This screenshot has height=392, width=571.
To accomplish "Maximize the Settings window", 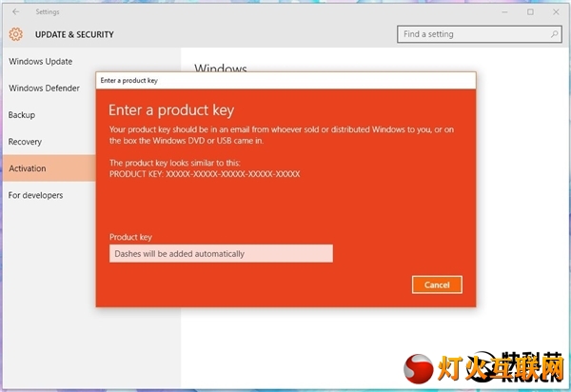I will pos(530,12).
